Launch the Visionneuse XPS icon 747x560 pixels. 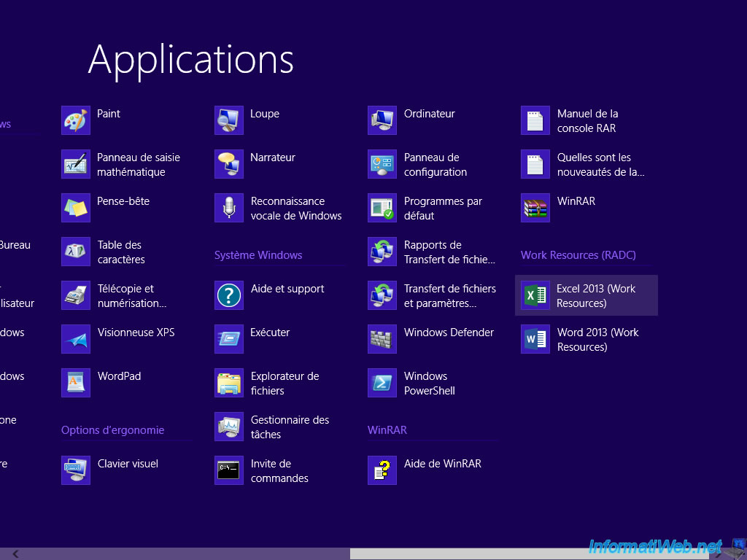pos(76,340)
